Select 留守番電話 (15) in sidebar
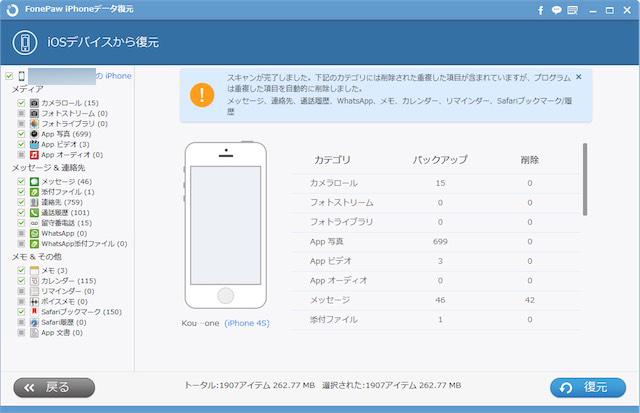Screen dimensions: 640x413 click(x=67, y=223)
